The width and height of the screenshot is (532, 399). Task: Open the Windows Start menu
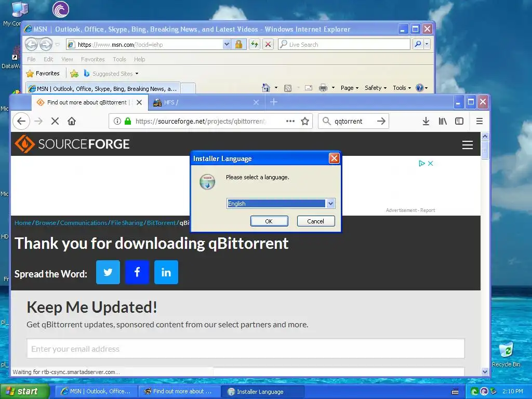tap(24, 392)
